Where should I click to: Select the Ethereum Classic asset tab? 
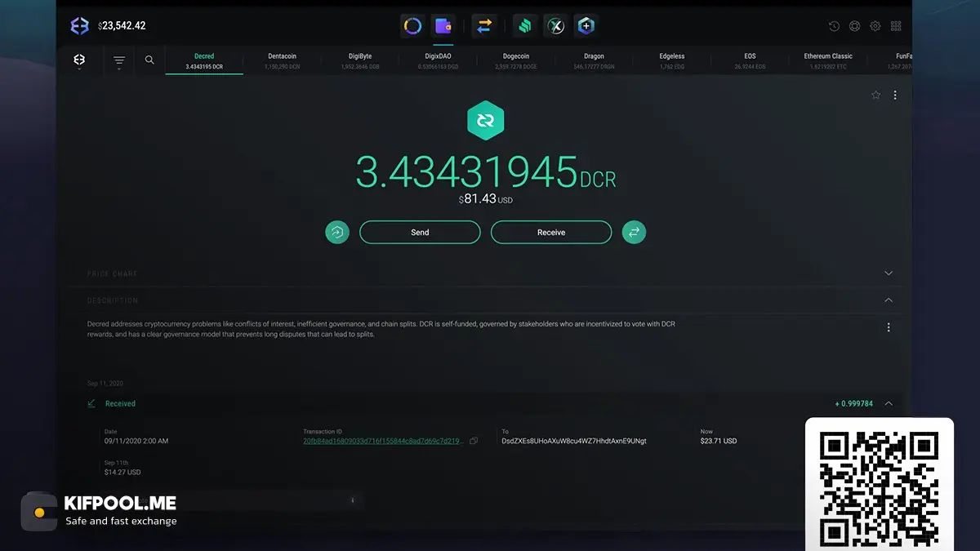click(828, 60)
